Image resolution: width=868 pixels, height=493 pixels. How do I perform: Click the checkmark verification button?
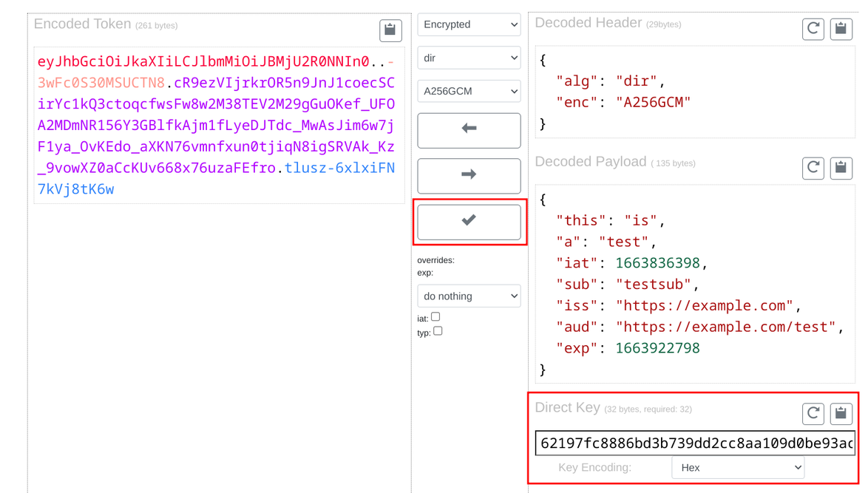[x=469, y=222]
